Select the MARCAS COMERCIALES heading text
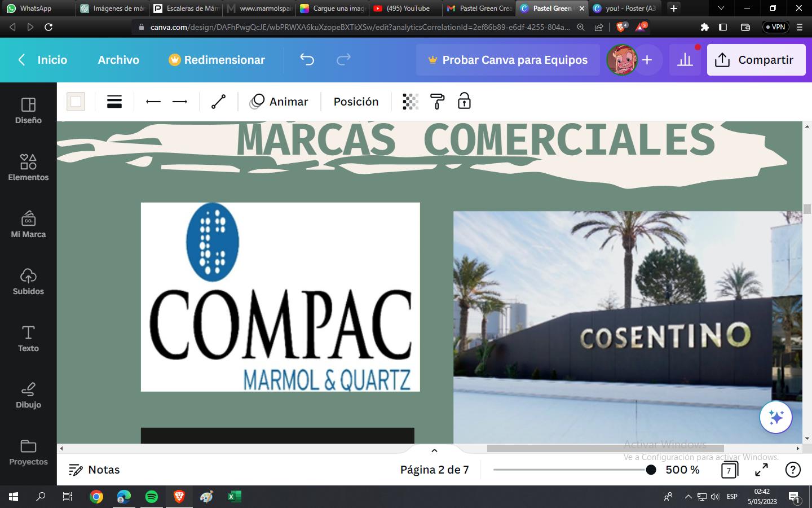Screen dimensions: 812x508 (475, 139)
